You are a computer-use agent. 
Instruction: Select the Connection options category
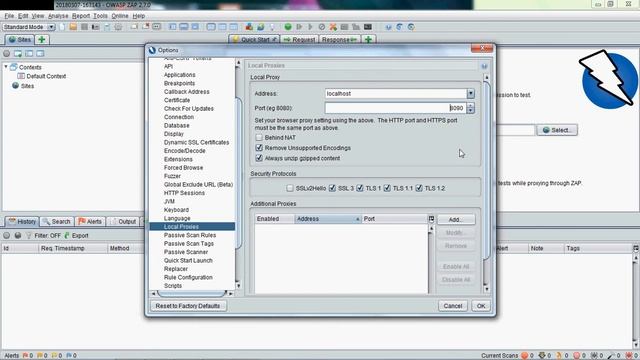tap(179, 117)
